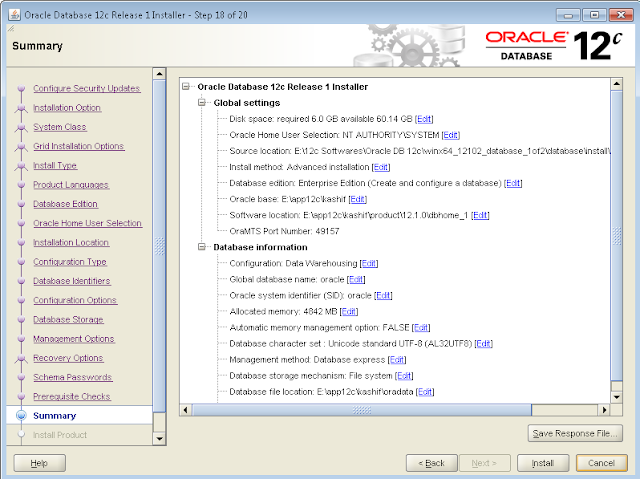Jump to Configuration Type step

[70, 262]
